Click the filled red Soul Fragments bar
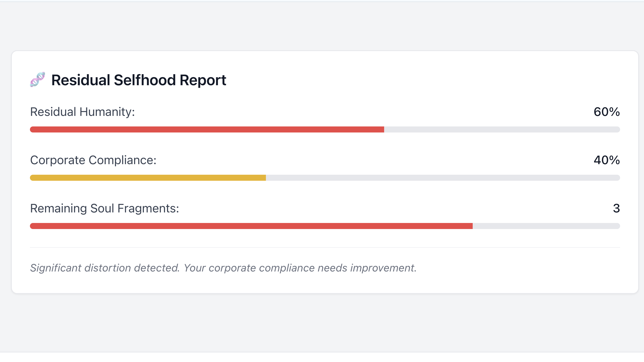644x362 pixels. click(251, 226)
